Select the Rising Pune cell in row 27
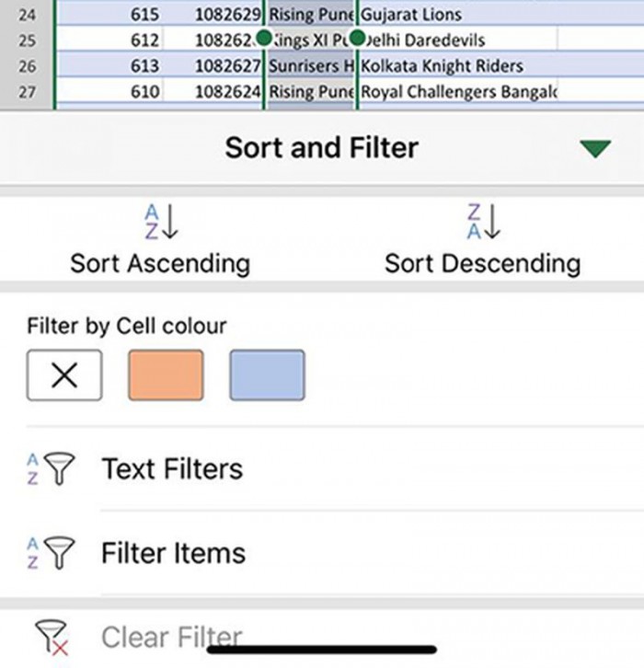This screenshot has width=644, height=668. tap(311, 91)
